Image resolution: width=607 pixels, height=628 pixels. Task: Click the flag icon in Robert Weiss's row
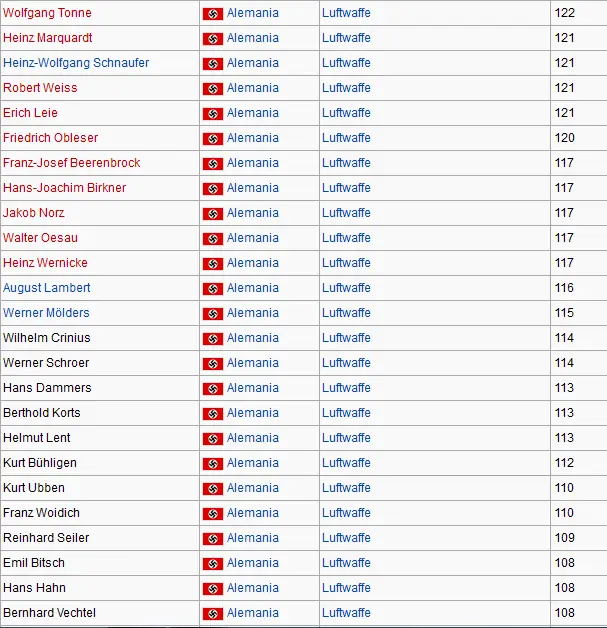pyautogui.click(x=213, y=89)
